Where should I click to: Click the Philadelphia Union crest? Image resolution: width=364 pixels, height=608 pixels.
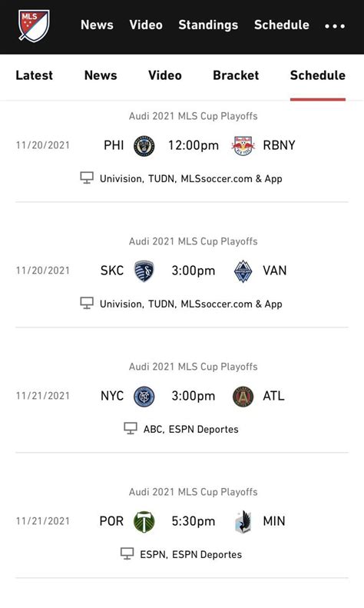(x=144, y=146)
